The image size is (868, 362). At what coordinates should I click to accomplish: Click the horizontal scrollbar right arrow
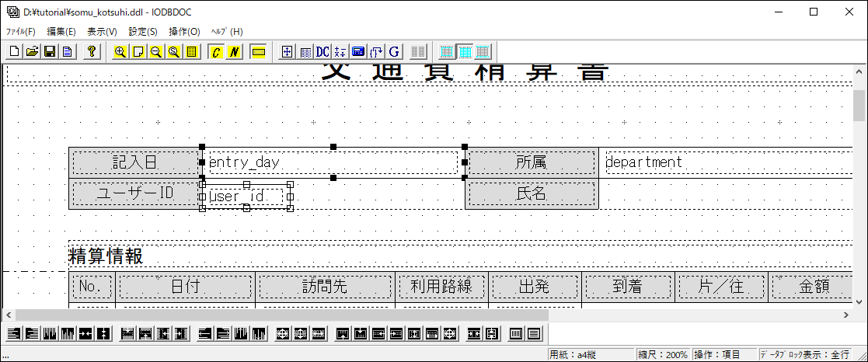(846, 315)
